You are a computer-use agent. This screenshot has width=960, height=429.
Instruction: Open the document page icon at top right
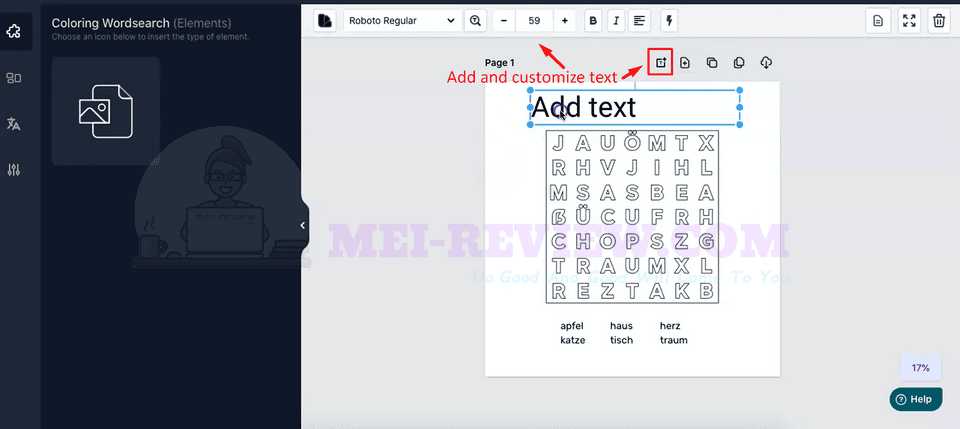[878, 21]
